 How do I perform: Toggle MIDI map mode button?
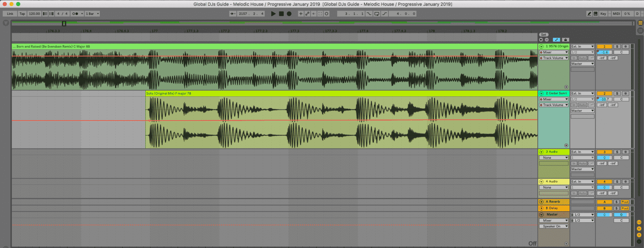coord(616,14)
